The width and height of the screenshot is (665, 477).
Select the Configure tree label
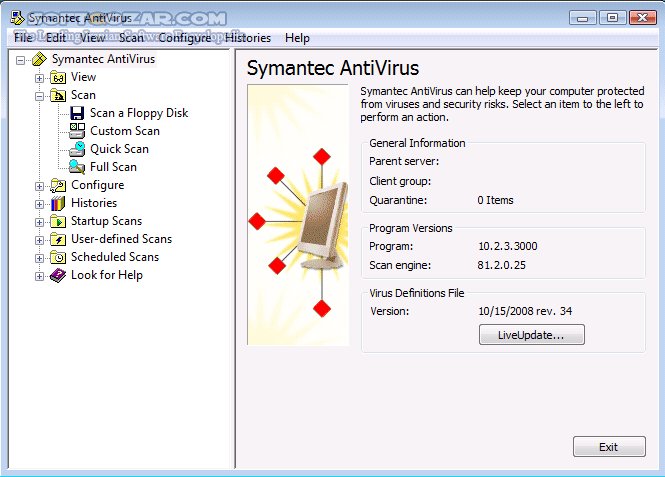[98, 185]
